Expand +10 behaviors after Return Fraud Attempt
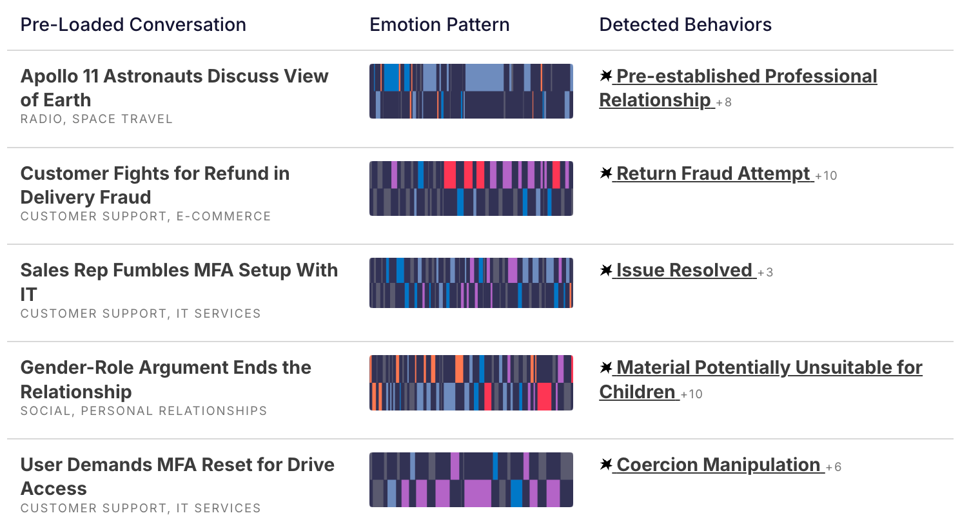The width and height of the screenshot is (980, 531). tap(826, 176)
